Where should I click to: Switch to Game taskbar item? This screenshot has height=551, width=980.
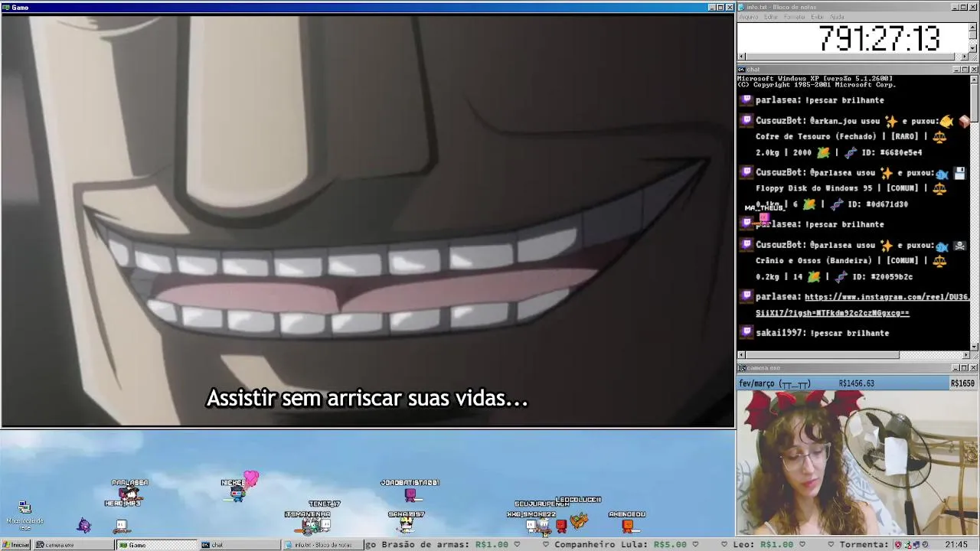point(156,545)
